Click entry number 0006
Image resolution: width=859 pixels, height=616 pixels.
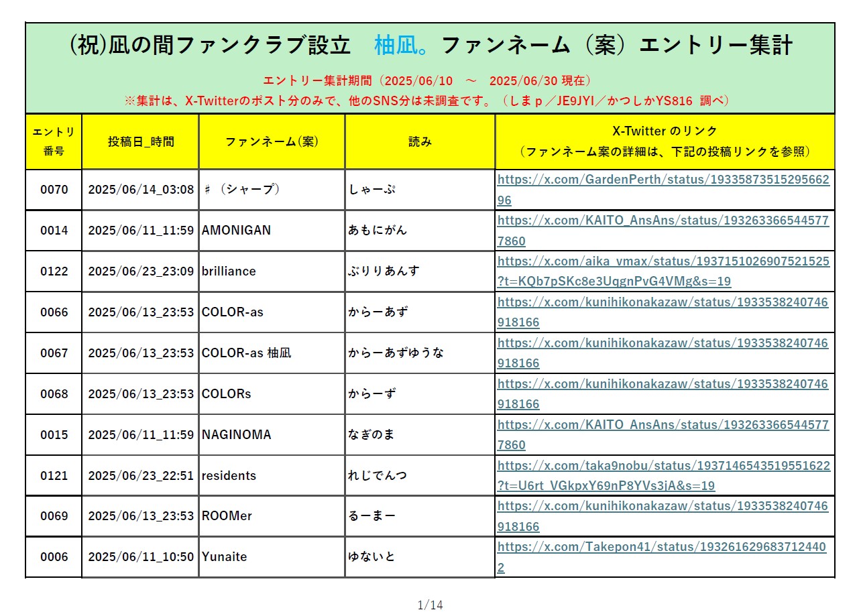(54, 558)
